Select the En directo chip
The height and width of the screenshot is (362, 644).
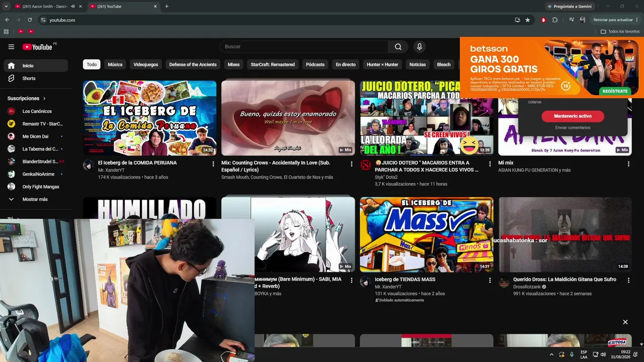coord(346,64)
